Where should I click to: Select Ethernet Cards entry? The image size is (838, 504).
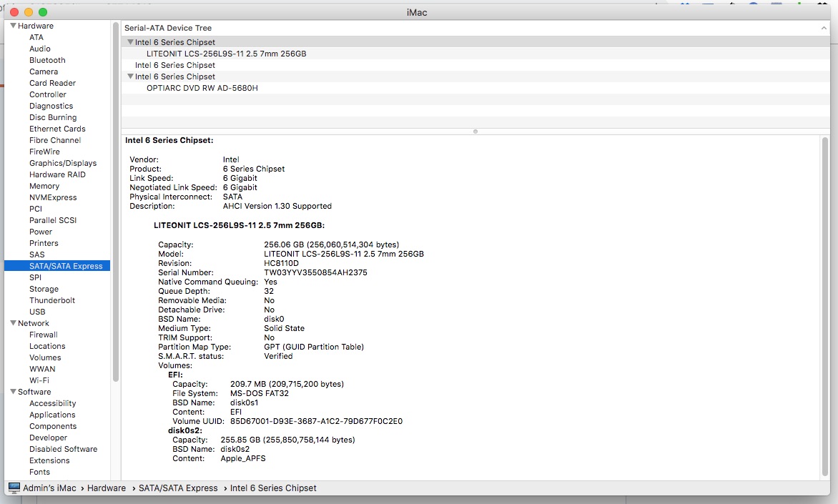pyautogui.click(x=57, y=129)
